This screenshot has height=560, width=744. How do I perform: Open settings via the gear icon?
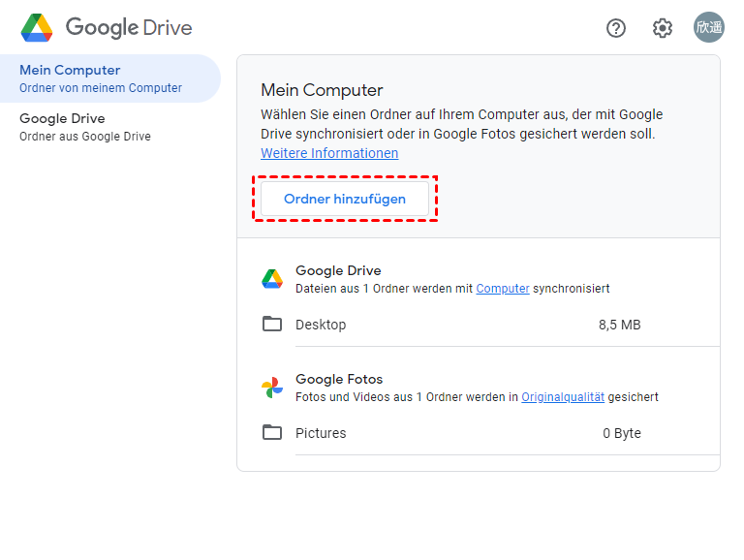pyautogui.click(x=663, y=28)
